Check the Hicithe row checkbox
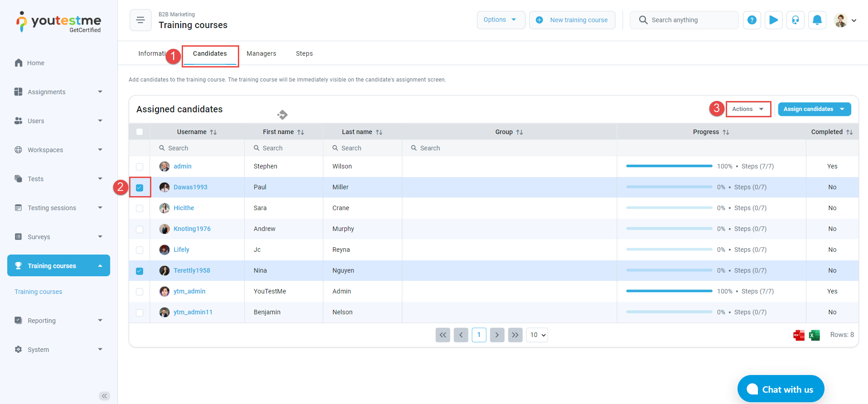This screenshot has height=404, width=868. coord(140,208)
